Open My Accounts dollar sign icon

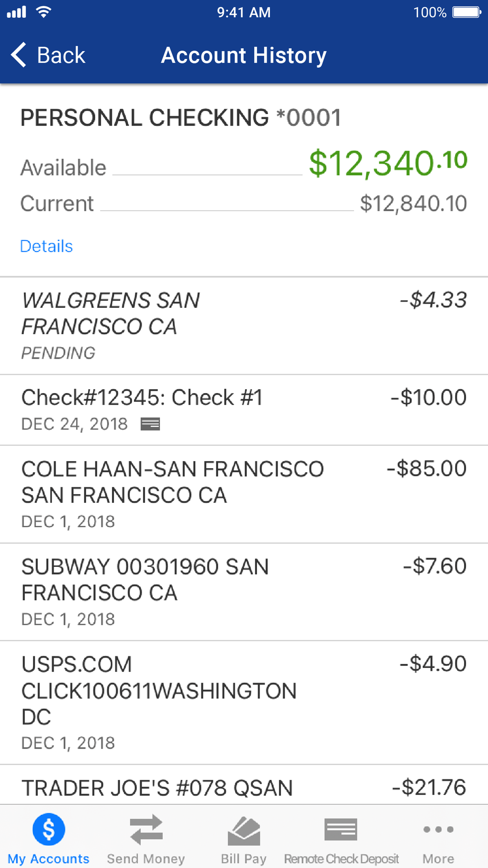coord(49,829)
